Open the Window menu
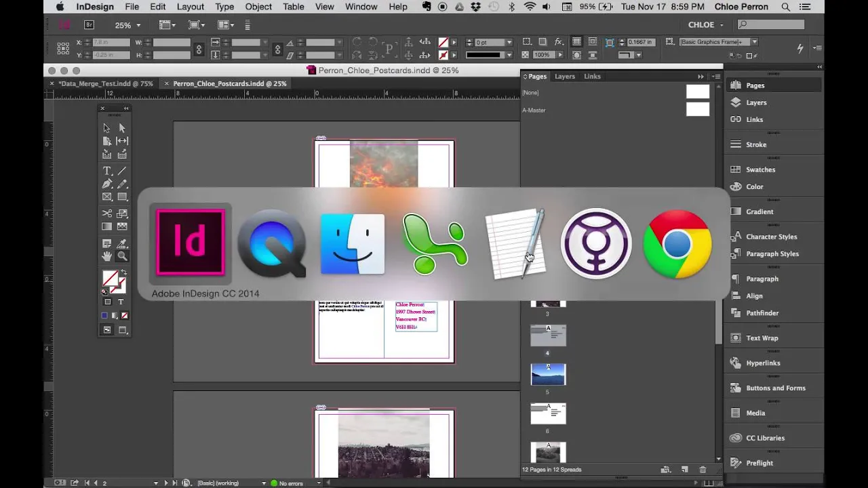Viewport: 868px width, 488px height. (x=361, y=7)
